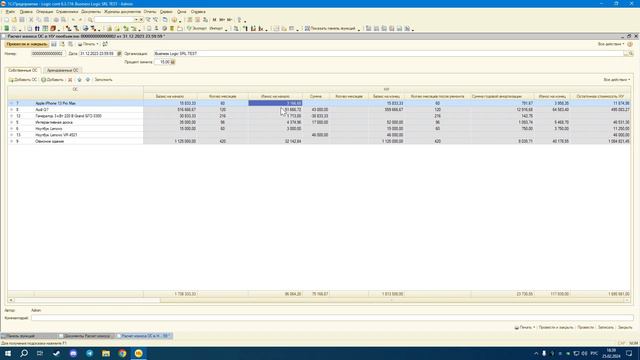
Task: Open the 'Справочники' menu
Action: click(67, 12)
